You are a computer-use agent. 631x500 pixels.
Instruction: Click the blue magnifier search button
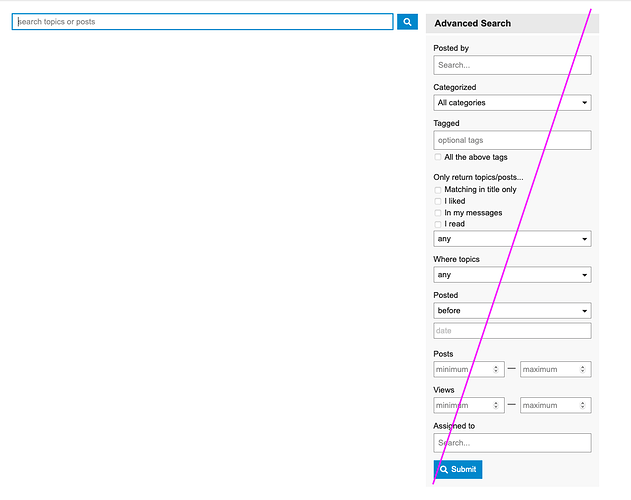tap(407, 22)
